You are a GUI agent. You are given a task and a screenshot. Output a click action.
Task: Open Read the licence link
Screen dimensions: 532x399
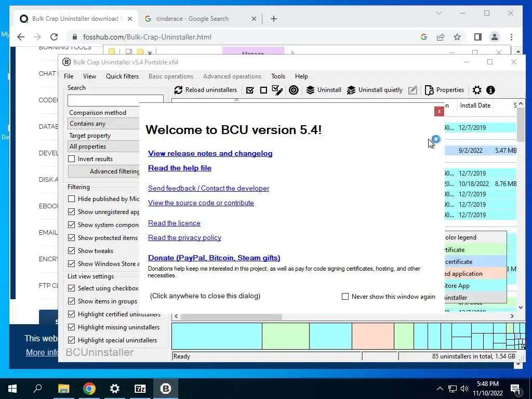click(x=174, y=223)
